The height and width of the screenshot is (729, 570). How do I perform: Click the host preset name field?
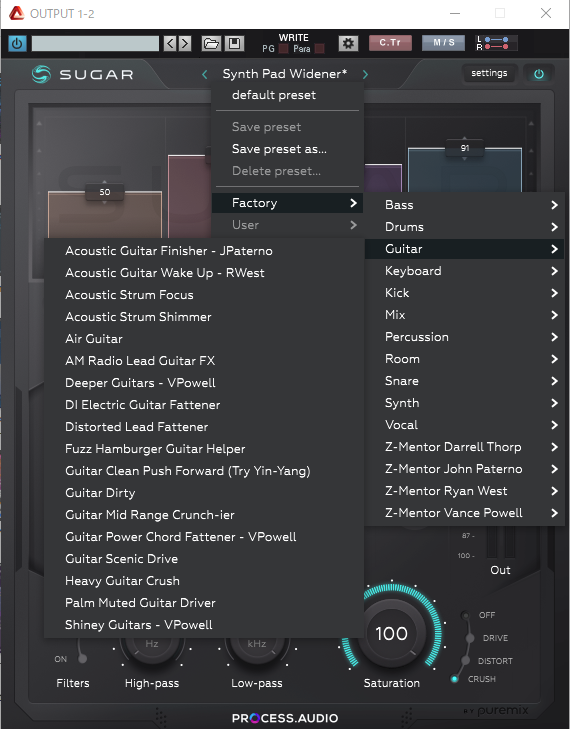tap(95, 44)
